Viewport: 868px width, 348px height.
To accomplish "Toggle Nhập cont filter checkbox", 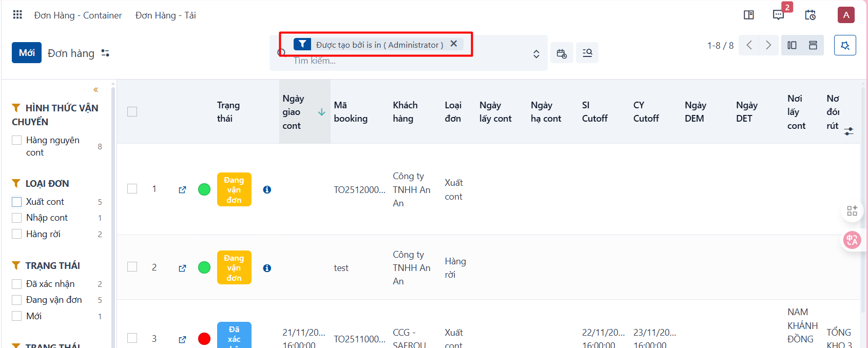I will [17, 218].
